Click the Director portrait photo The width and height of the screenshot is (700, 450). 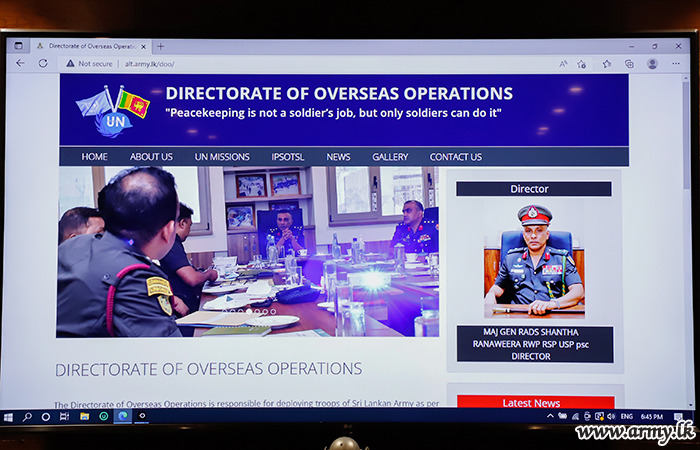[534, 261]
